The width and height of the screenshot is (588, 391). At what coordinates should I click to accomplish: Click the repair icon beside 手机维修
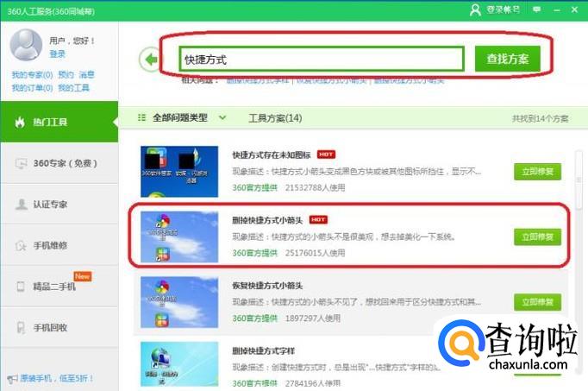click(x=21, y=245)
